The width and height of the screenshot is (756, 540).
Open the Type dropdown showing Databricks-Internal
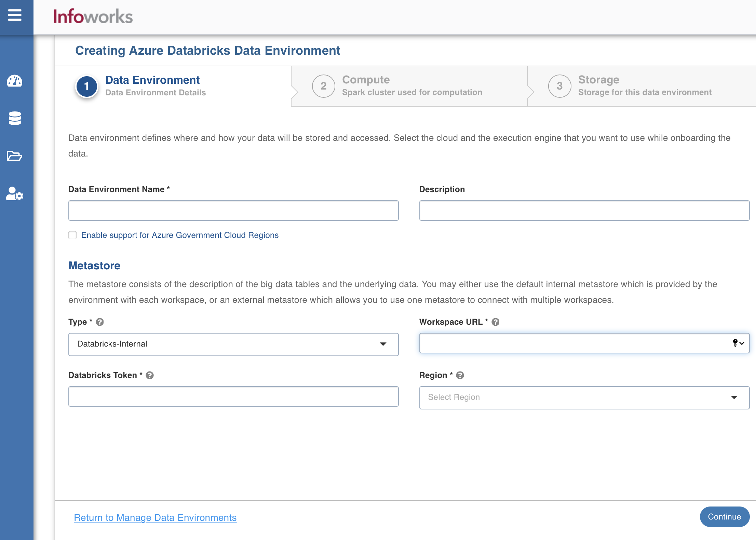tap(233, 344)
